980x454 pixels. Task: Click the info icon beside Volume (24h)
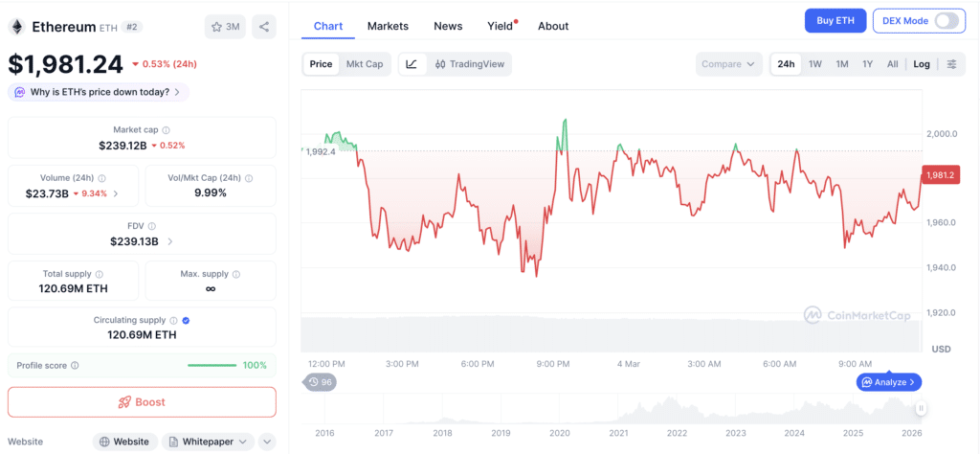pyautogui.click(x=101, y=178)
